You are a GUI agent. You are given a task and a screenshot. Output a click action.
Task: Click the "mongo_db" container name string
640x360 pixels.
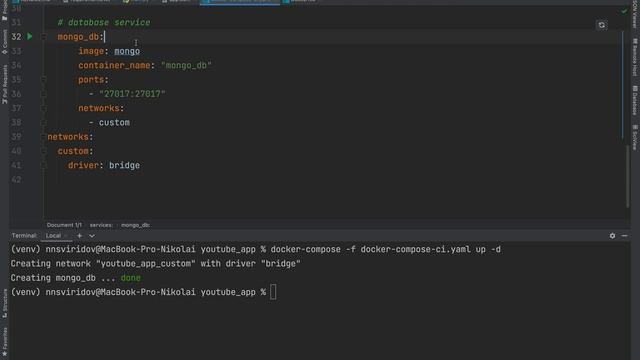186,65
